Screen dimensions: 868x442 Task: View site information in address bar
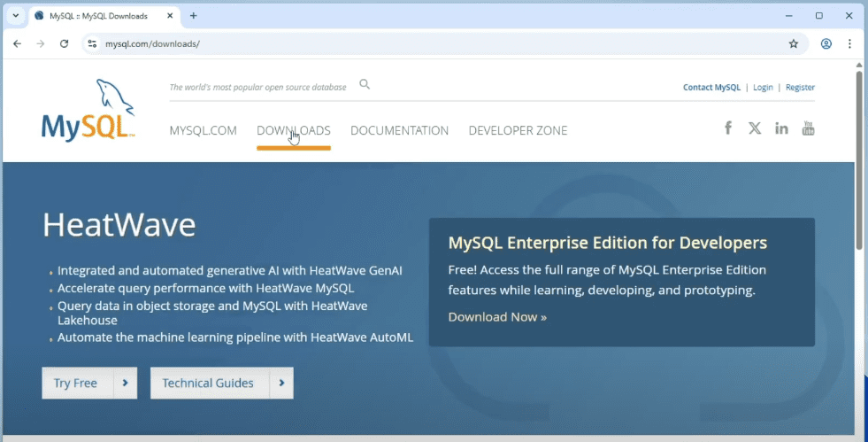(x=91, y=43)
